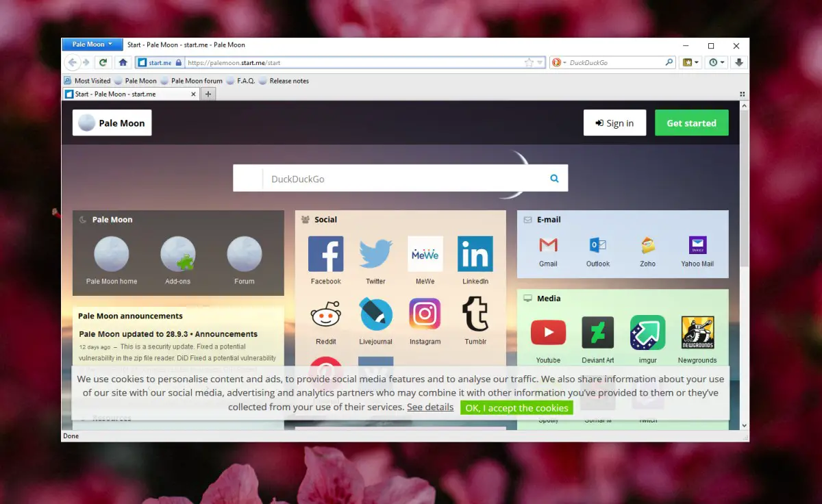Open the MeWe shortcut

coord(425,261)
